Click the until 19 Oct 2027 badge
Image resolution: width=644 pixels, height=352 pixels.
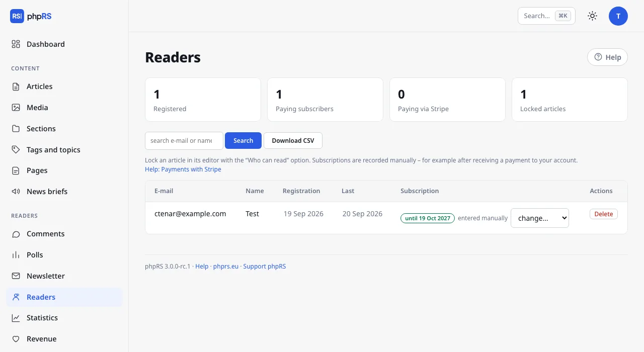[x=428, y=218]
